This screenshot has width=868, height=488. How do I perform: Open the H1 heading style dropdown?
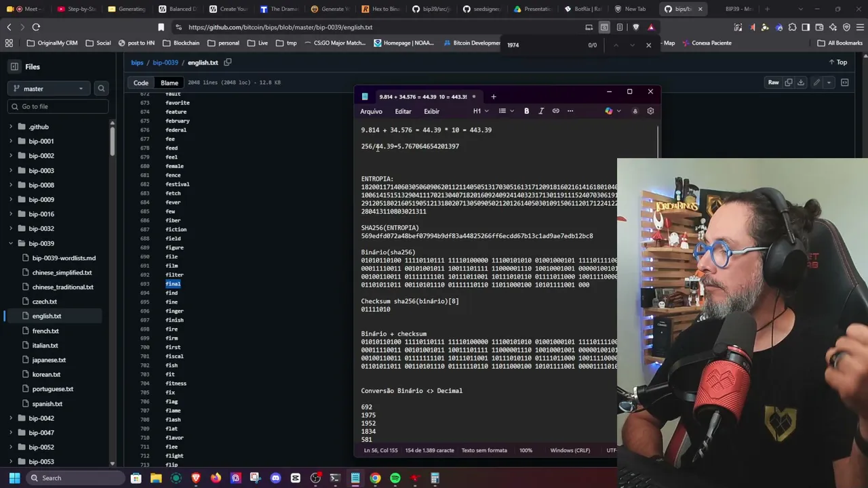480,111
